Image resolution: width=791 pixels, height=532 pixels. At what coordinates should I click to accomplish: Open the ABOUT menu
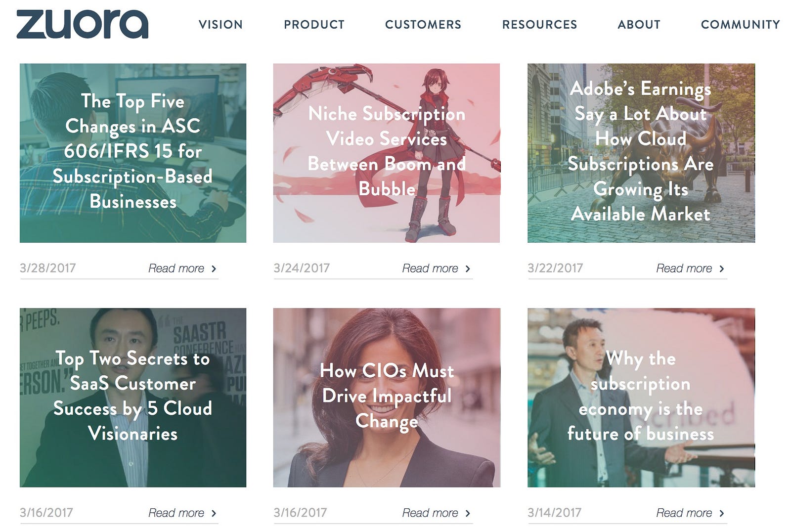click(639, 25)
